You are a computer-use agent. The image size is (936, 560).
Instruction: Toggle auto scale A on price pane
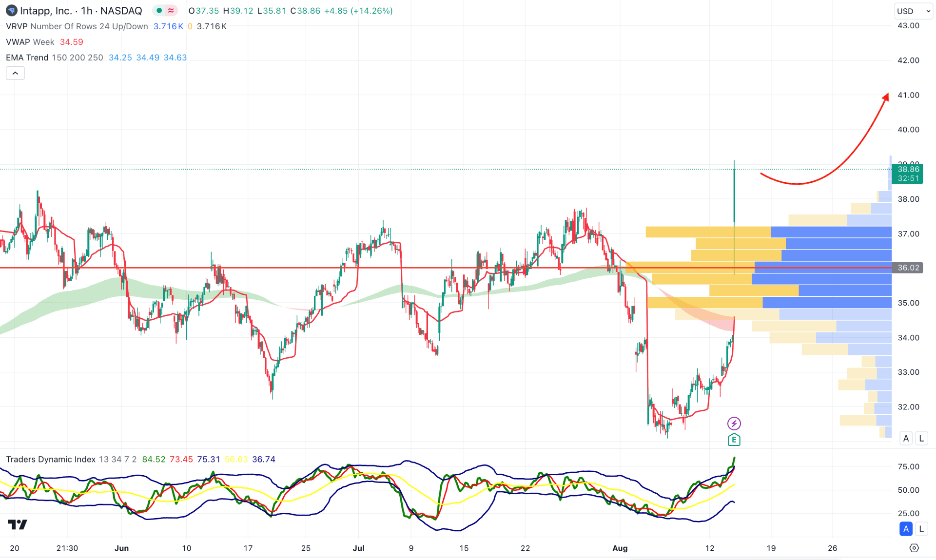[906, 438]
